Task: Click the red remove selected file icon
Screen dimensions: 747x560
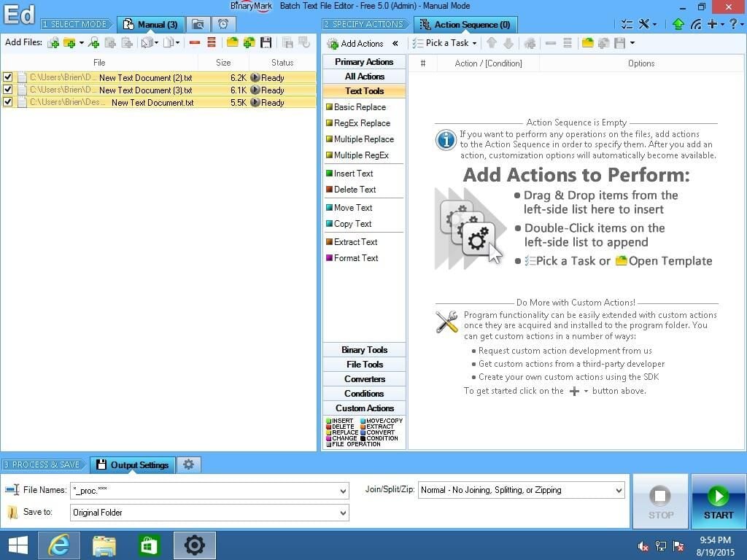Action: (x=194, y=43)
